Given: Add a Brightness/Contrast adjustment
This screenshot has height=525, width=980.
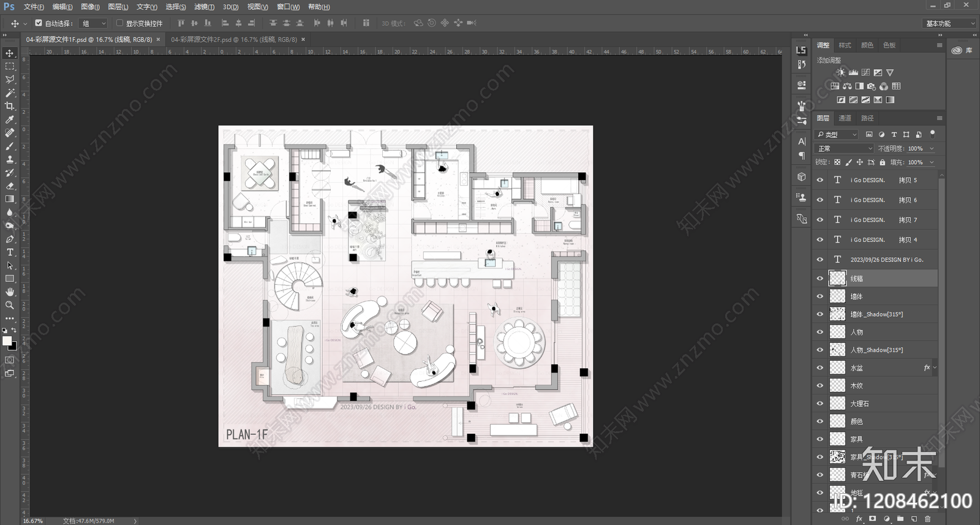Looking at the screenshot, I should coord(841,72).
